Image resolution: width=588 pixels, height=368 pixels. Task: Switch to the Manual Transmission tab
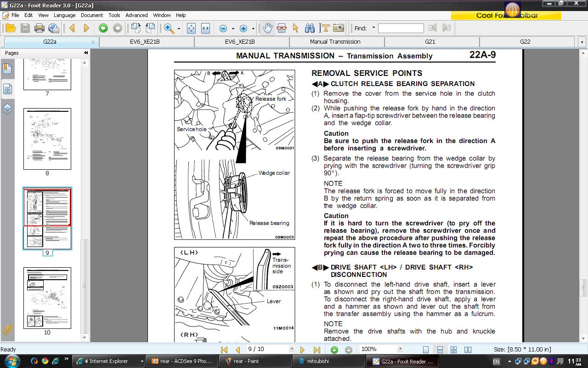coord(335,41)
